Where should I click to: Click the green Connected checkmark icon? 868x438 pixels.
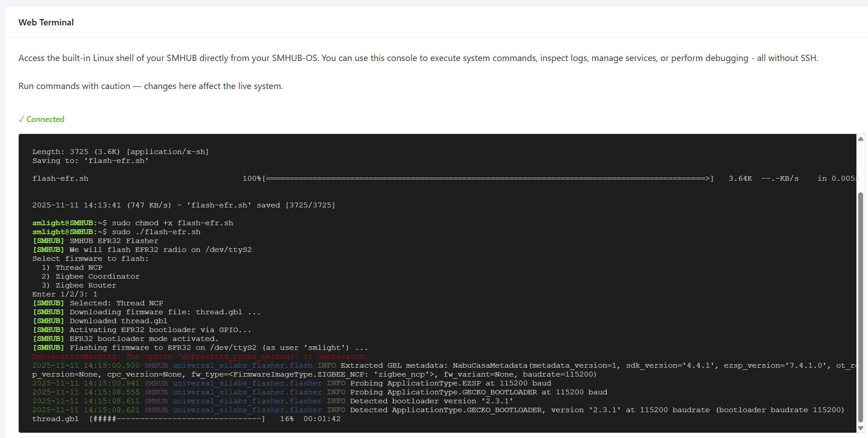[x=21, y=119]
